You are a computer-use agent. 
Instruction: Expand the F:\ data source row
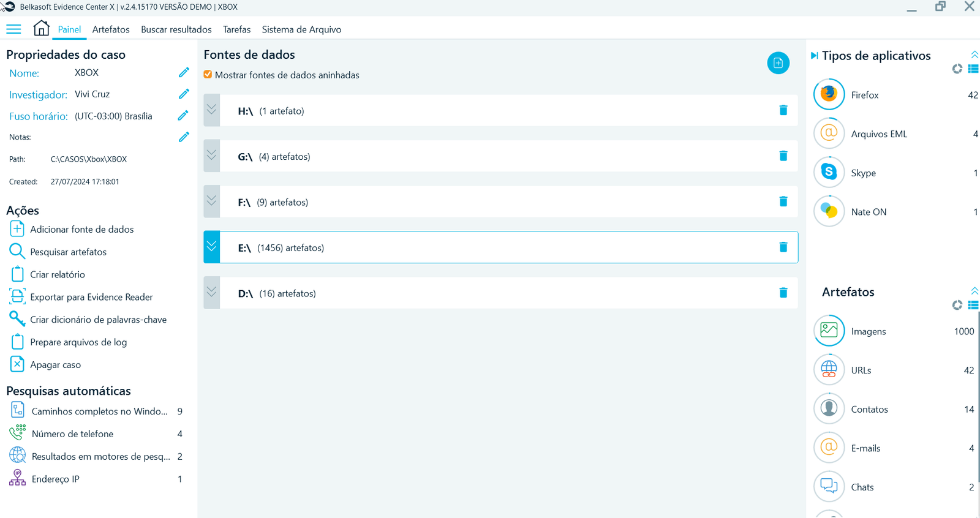click(211, 201)
